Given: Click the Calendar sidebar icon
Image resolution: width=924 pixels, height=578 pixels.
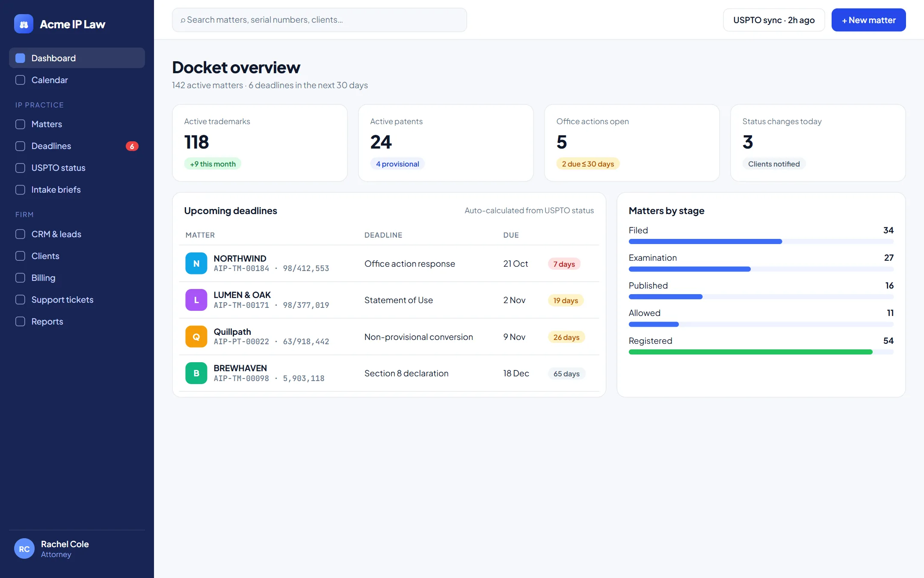Looking at the screenshot, I should pos(20,80).
